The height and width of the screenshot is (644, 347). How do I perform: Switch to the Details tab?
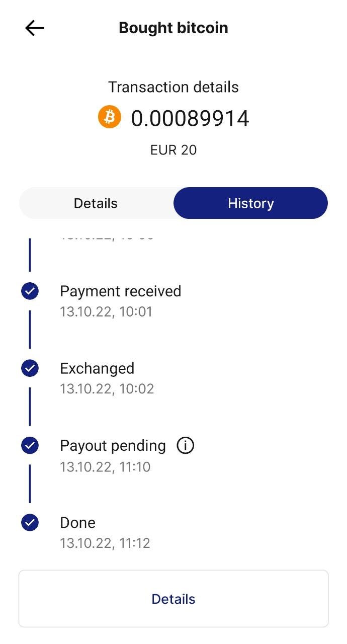pyautogui.click(x=95, y=203)
